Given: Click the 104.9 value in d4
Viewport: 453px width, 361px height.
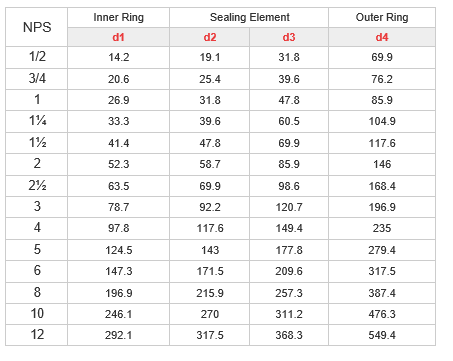Looking at the screenshot, I should pyautogui.click(x=382, y=121).
